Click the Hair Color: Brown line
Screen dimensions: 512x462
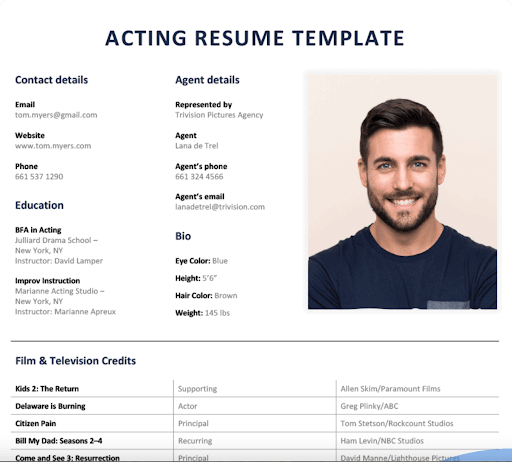pos(206,295)
